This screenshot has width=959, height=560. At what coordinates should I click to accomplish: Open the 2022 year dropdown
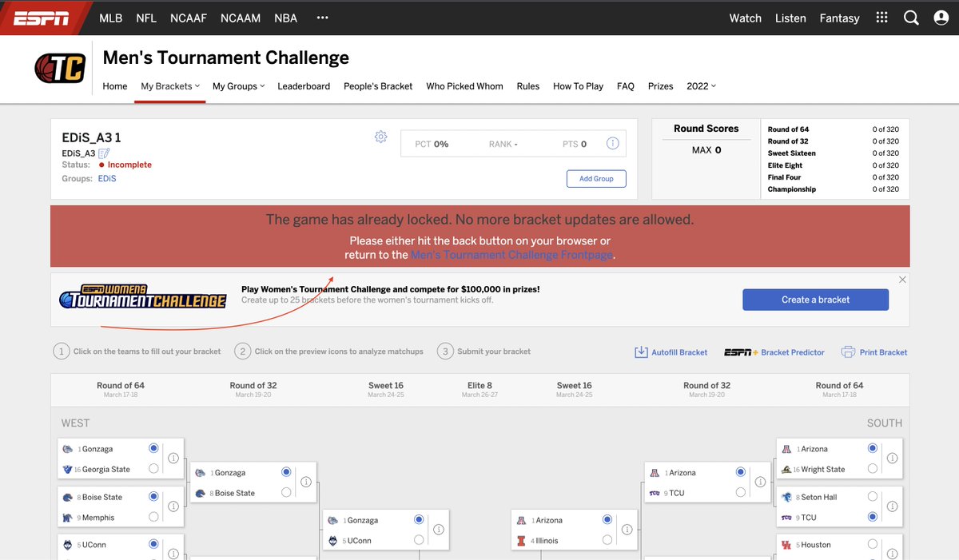coord(701,86)
